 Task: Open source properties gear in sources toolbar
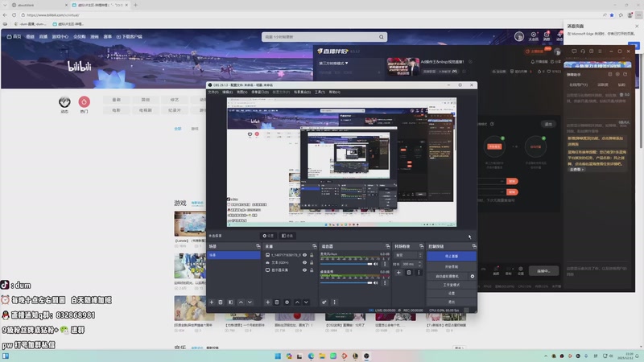[287, 302]
